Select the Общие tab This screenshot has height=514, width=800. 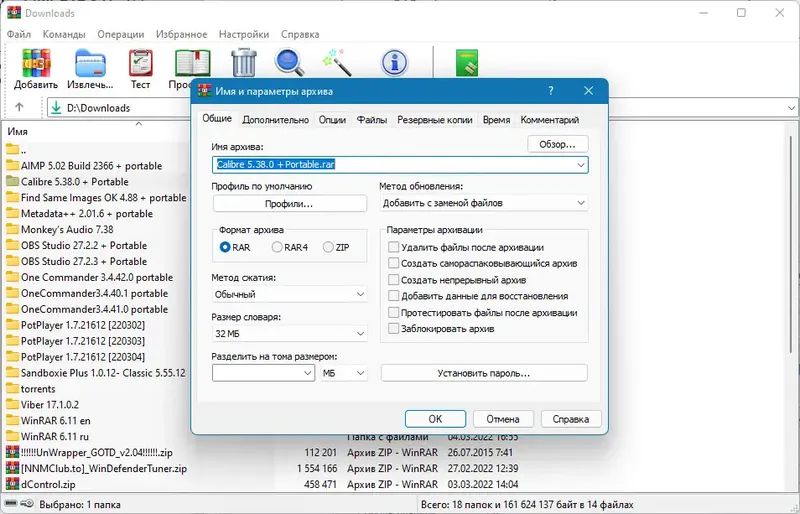coord(217,118)
